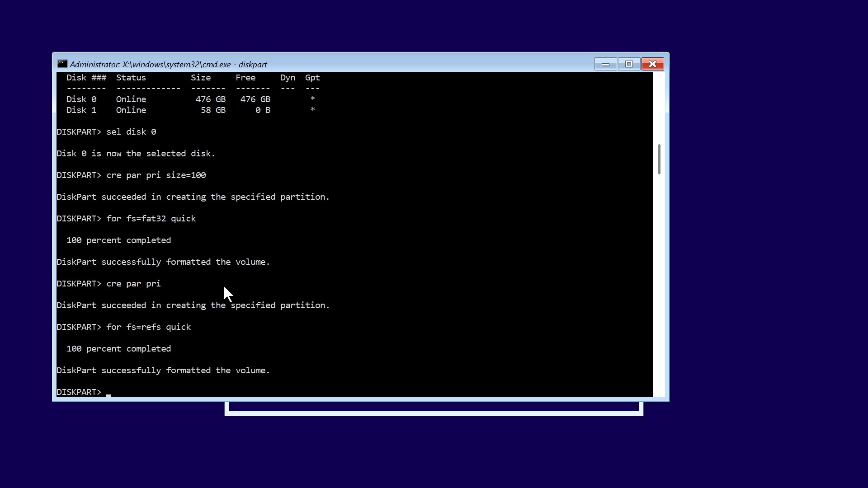
Task: Click scrollbar track above the thumb
Action: pyautogui.click(x=659, y=108)
